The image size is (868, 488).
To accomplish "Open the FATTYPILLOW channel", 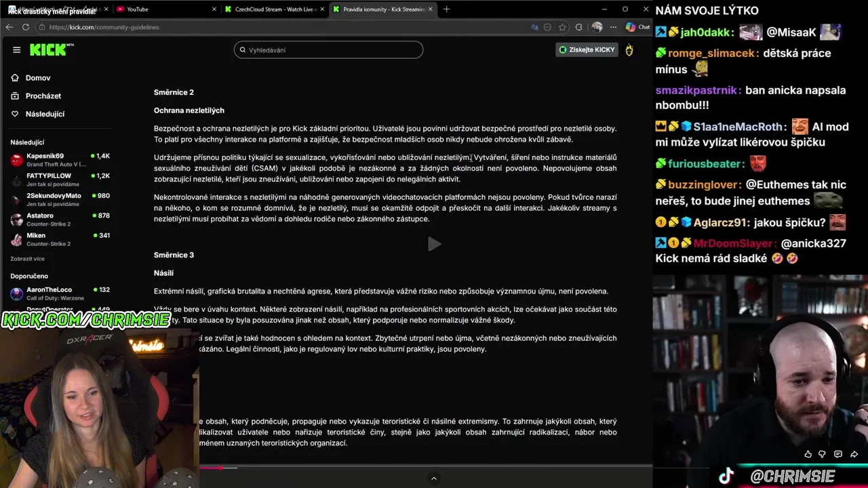I will [x=60, y=180].
